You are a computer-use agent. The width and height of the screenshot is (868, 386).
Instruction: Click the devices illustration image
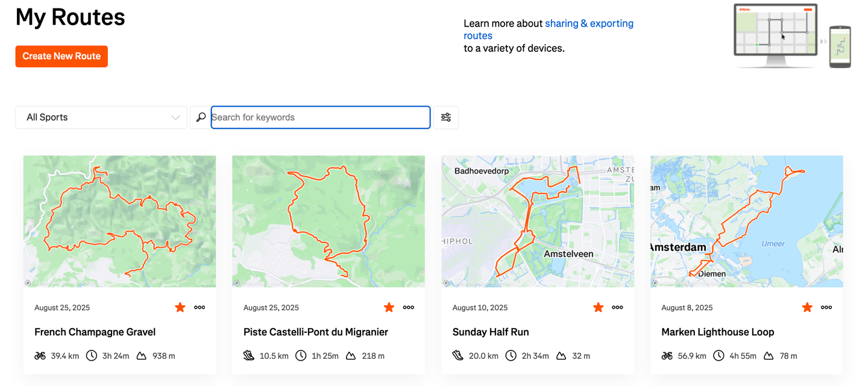point(792,36)
